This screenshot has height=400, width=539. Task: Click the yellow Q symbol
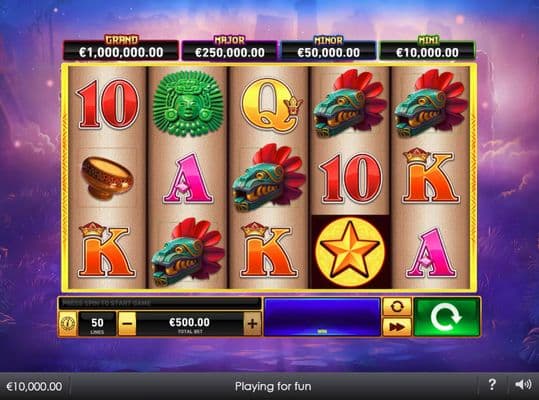click(272, 104)
